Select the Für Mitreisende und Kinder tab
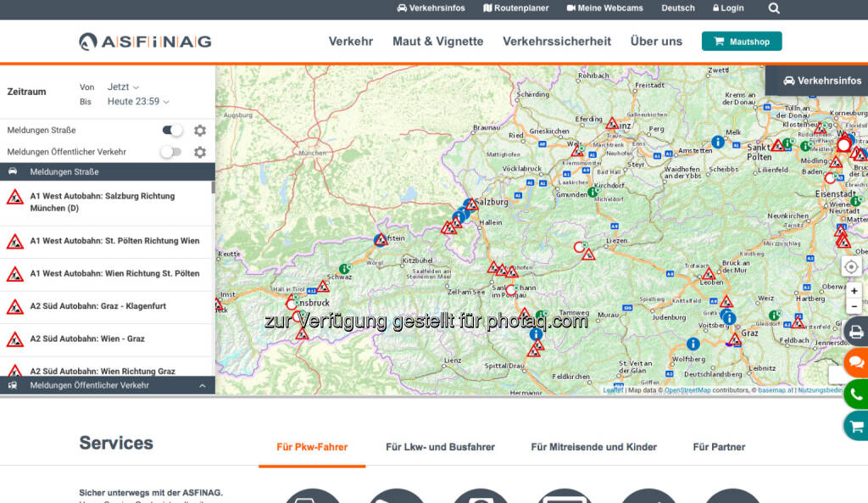 (593, 447)
